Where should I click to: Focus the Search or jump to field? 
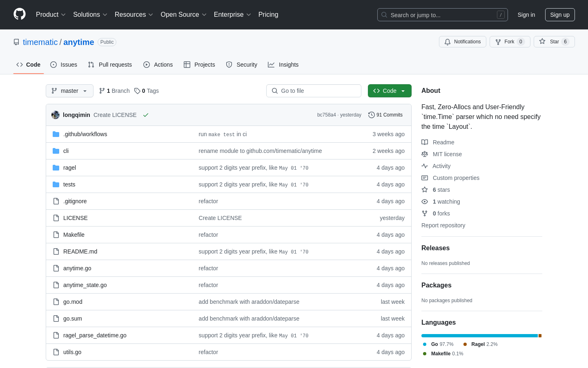point(443,15)
